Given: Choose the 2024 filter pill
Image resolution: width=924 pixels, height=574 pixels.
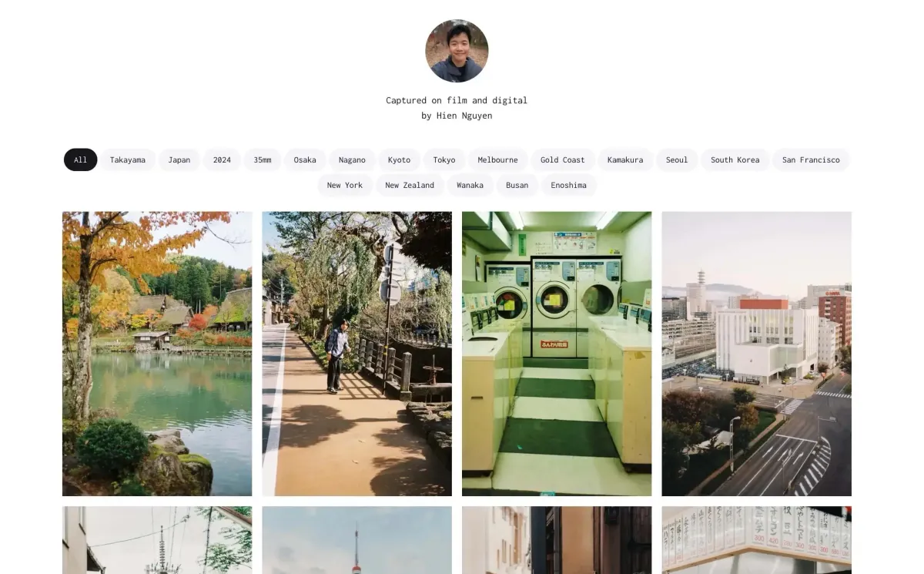Looking at the screenshot, I should point(222,159).
